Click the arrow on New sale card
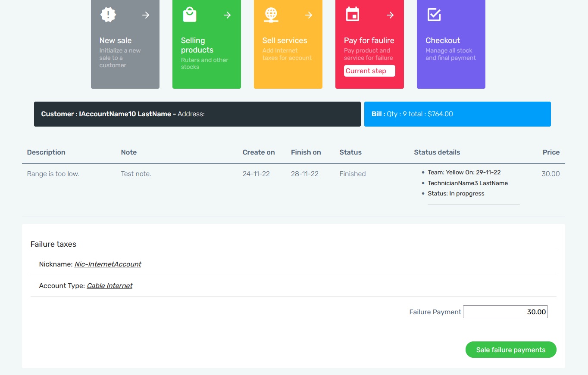The width and height of the screenshot is (588, 375). pyautogui.click(x=146, y=15)
